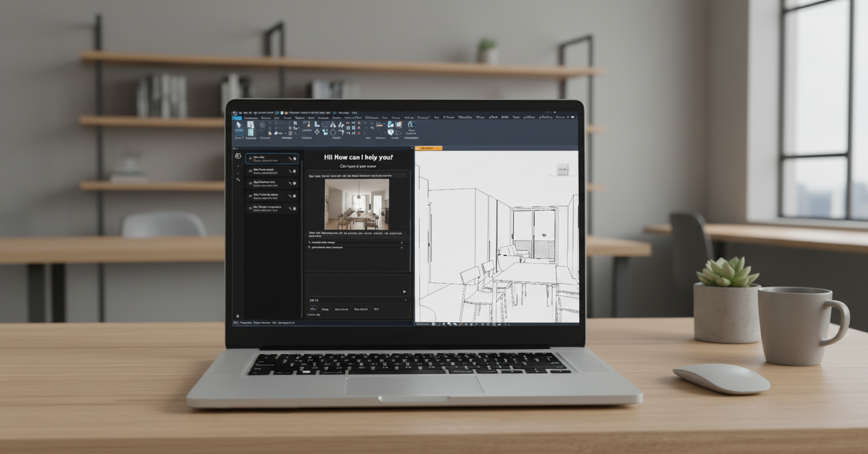Click the edit pencil on first chat entry
This screenshot has width=868, height=454.
pyautogui.click(x=290, y=159)
